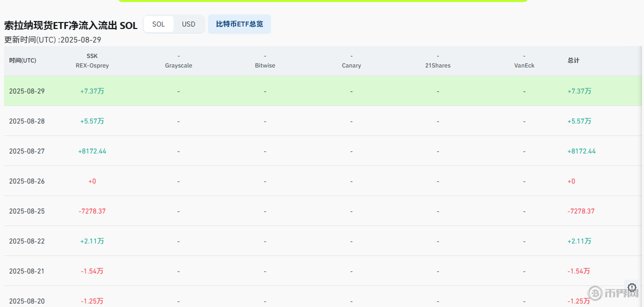
Task: Open the exclamation badge feedback icon
Action: pyautogui.click(x=632, y=287)
